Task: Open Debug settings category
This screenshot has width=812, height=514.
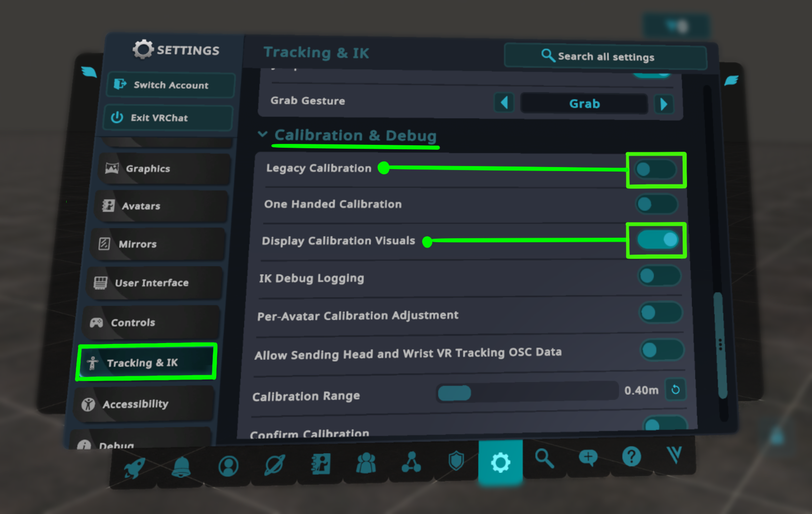Action: (x=139, y=439)
